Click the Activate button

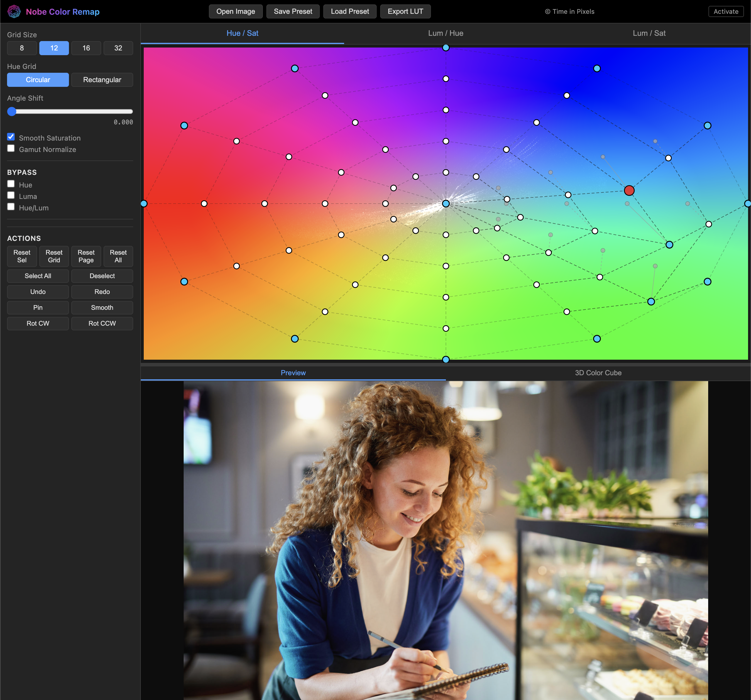(725, 11)
